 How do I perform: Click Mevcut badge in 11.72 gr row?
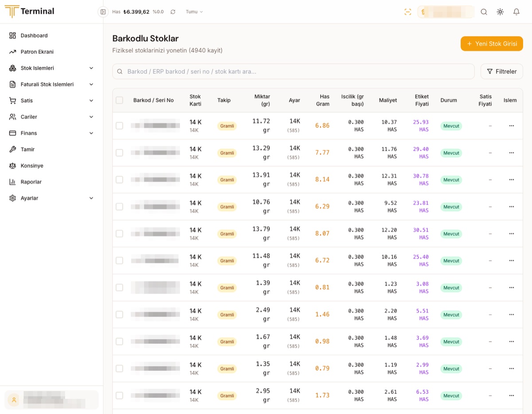pos(451,126)
